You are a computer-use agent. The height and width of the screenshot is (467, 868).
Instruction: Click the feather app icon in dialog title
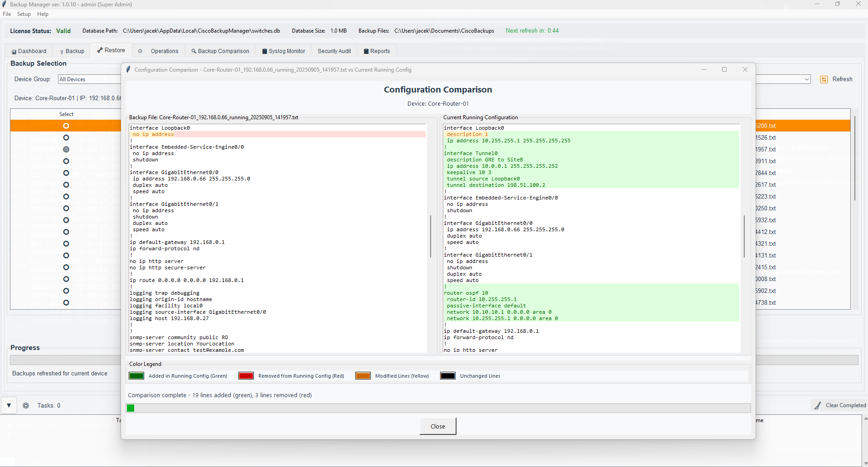pos(128,69)
